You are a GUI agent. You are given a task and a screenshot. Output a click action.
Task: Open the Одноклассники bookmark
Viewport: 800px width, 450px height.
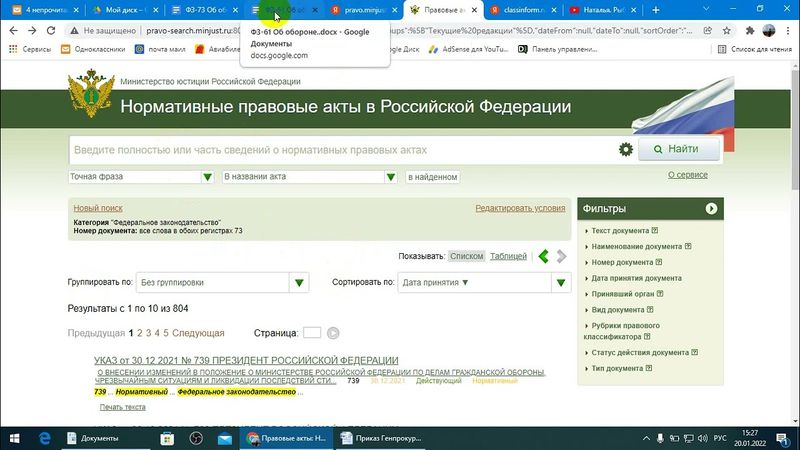tap(93, 49)
